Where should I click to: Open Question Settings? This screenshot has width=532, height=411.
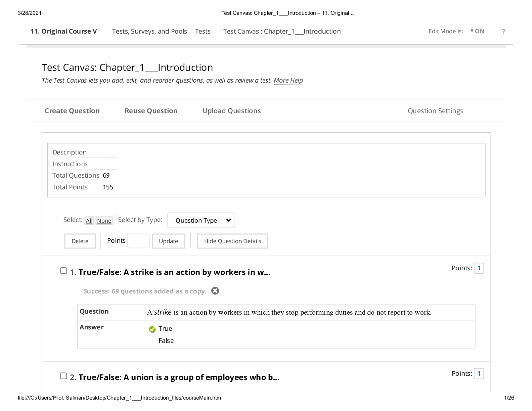point(435,111)
